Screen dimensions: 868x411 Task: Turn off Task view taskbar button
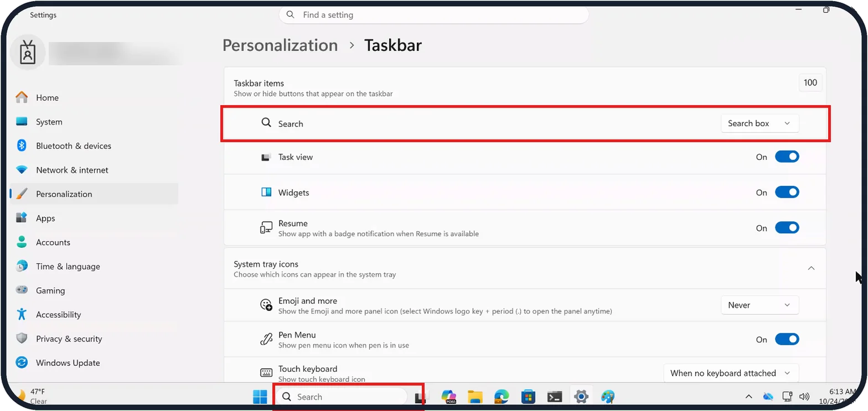coord(787,157)
